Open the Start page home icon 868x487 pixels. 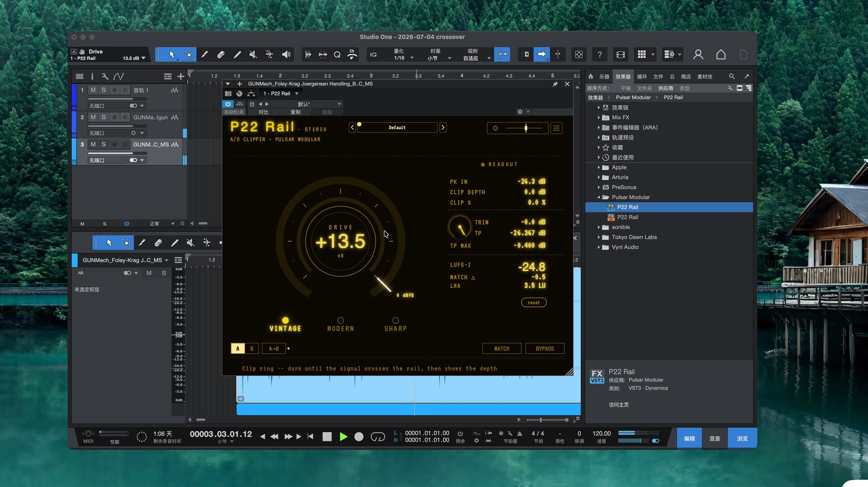[x=721, y=55]
